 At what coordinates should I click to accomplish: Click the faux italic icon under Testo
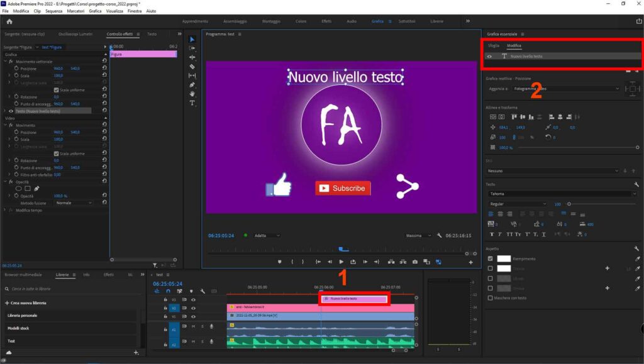(x=500, y=233)
